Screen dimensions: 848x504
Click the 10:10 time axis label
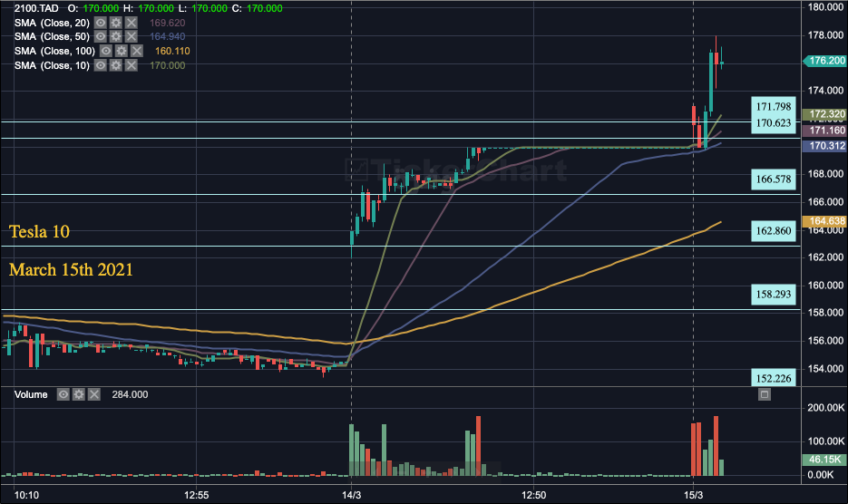point(26,495)
